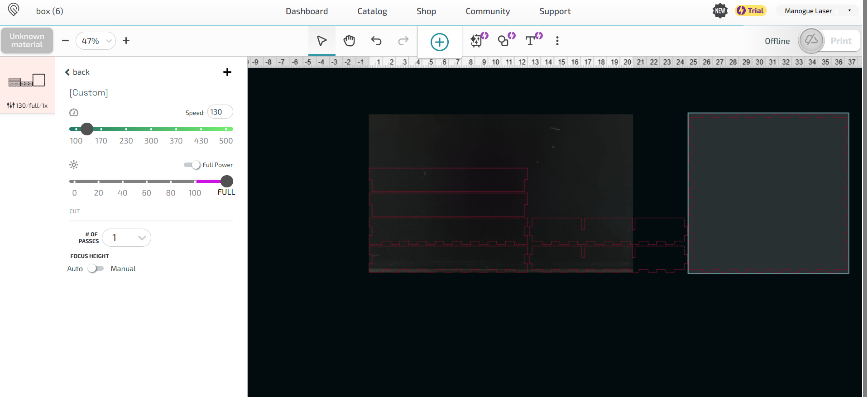Open the number of passes dropdown
This screenshot has height=397, width=868.
click(127, 238)
